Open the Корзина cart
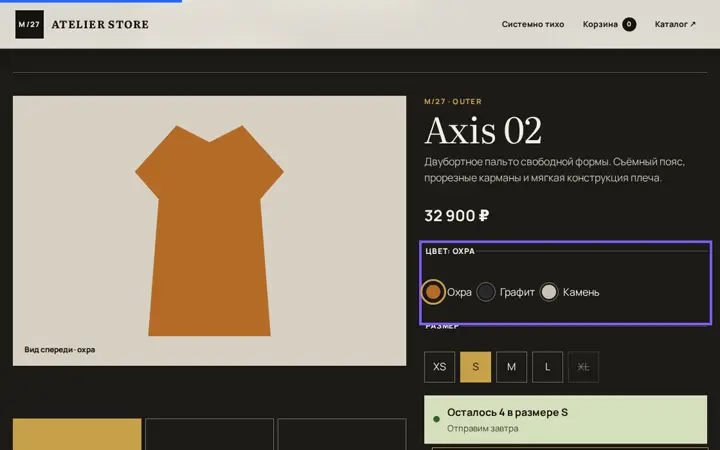Viewport: 720px width, 450px height. [609, 24]
